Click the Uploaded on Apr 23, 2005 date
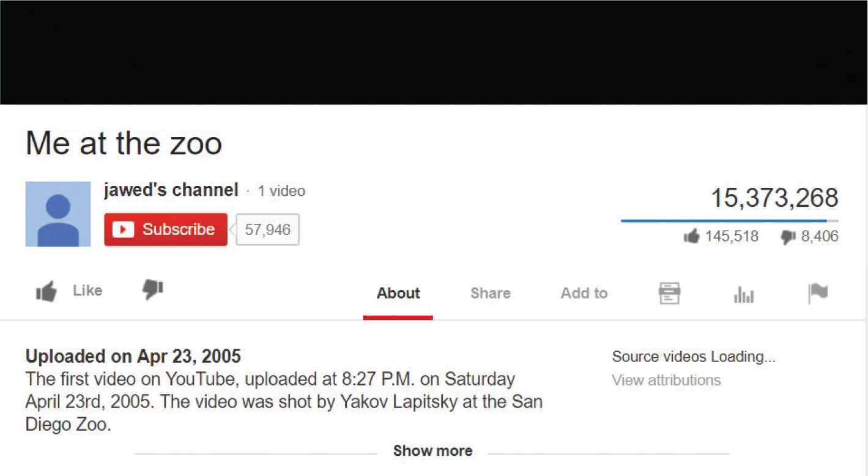The image size is (868, 476). [x=133, y=356]
